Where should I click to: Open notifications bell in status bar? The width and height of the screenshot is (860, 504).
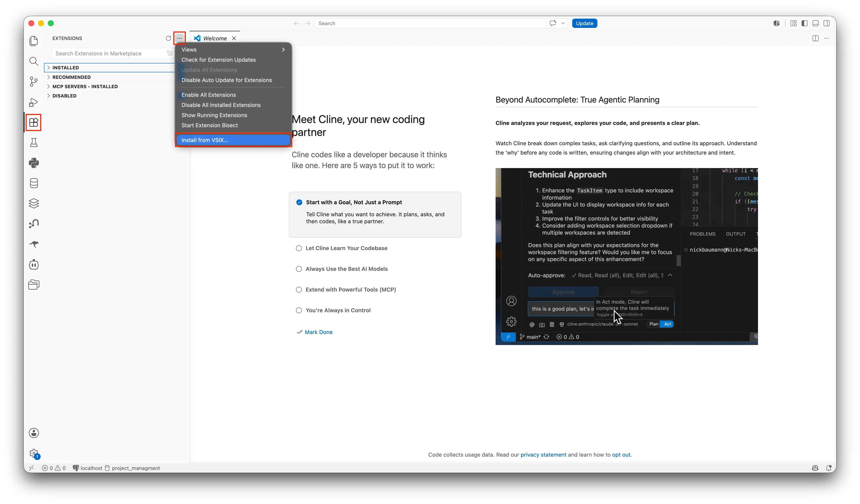click(829, 468)
